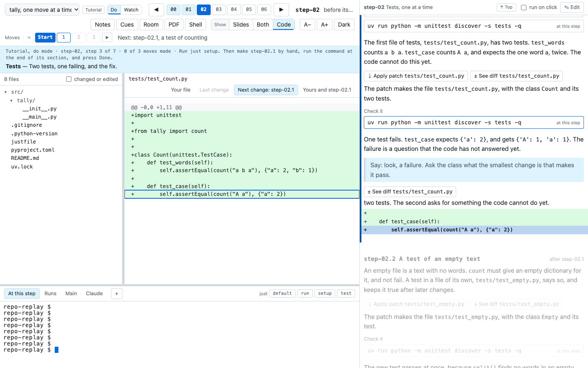Screen dimensions: 588x368
Task: Show Slides view only
Action: pyautogui.click(x=241, y=25)
